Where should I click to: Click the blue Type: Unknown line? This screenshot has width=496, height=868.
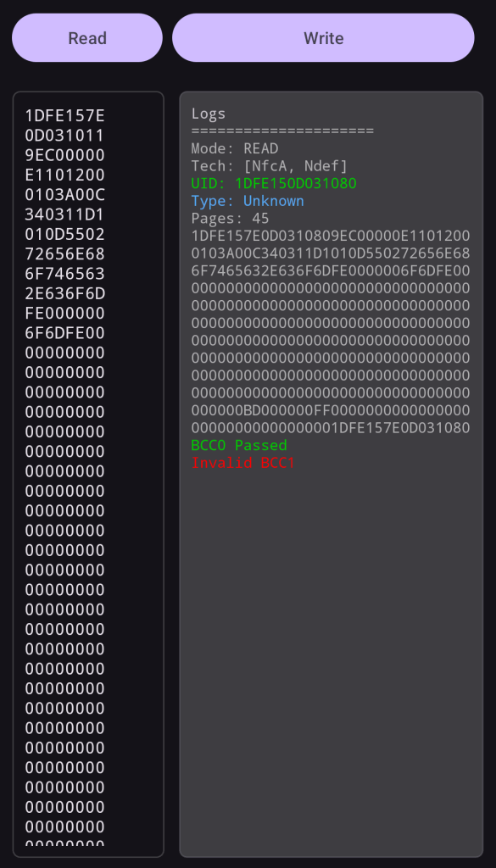(248, 201)
